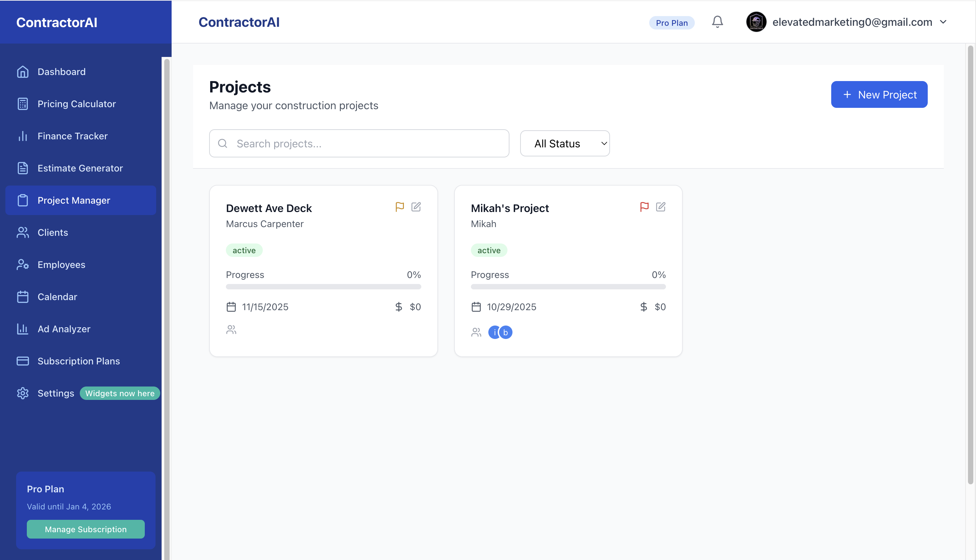Viewport: 976px width, 560px height.
Task: Click the Pricing Calculator icon
Action: point(23,104)
